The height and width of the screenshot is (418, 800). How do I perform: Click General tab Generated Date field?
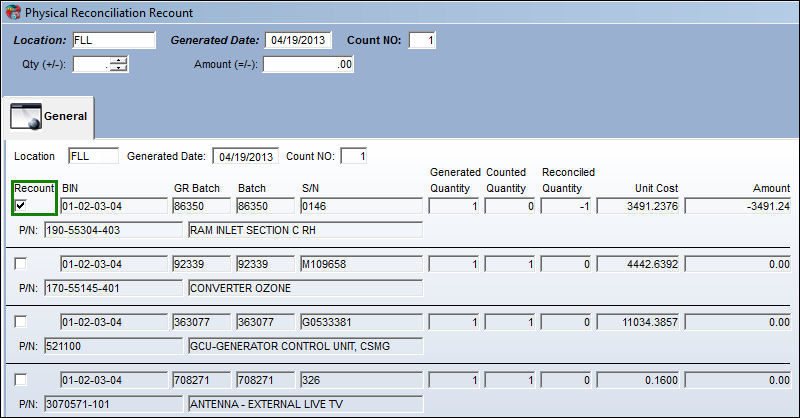click(x=245, y=156)
